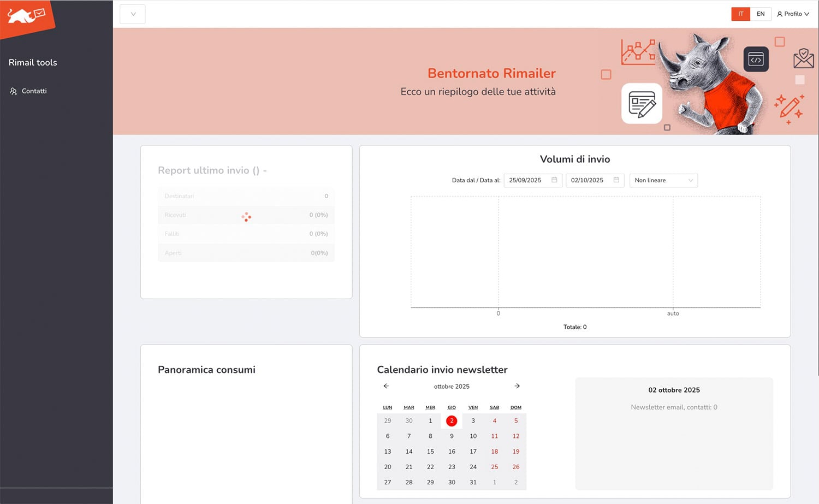Open the Profilo menu
819x504 pixels.
[793, 14]
